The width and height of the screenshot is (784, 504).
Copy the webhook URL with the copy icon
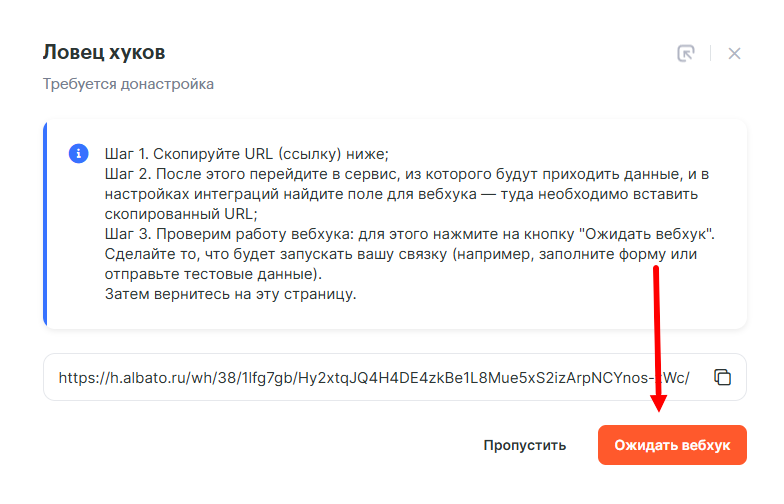(722, 377)
